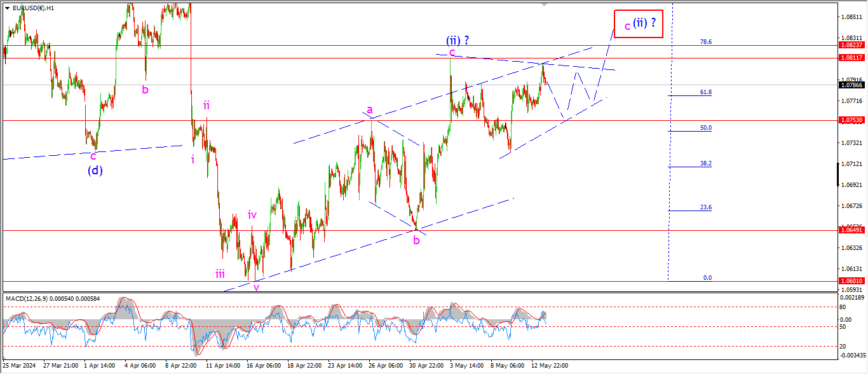Click the magenta wave label v at the low
Viewport: 868px width, 374px height.
pyautogui.click(x=256, y=287)
